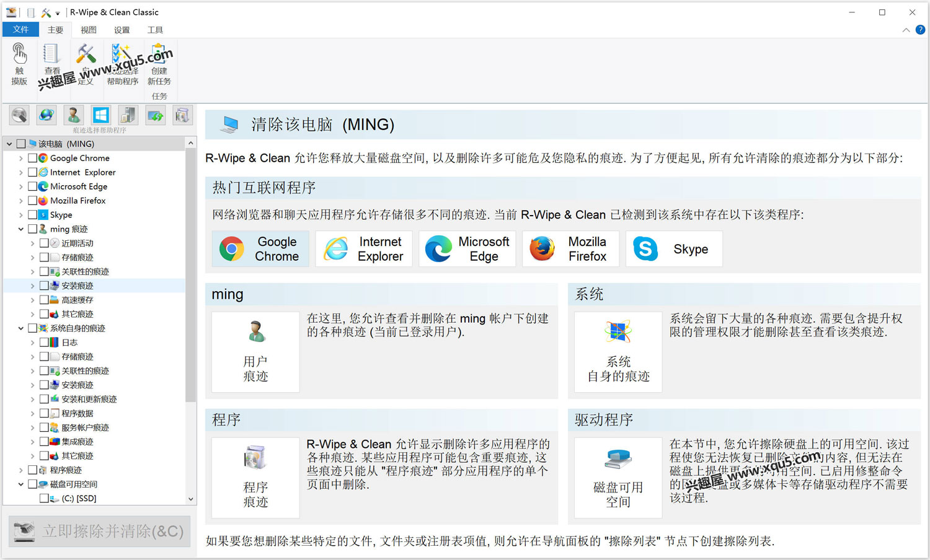Image resolution: width=930 pixels, height=560 pixels.
Task: Switch to the 主要 ribbon tab
Action: 55,30
